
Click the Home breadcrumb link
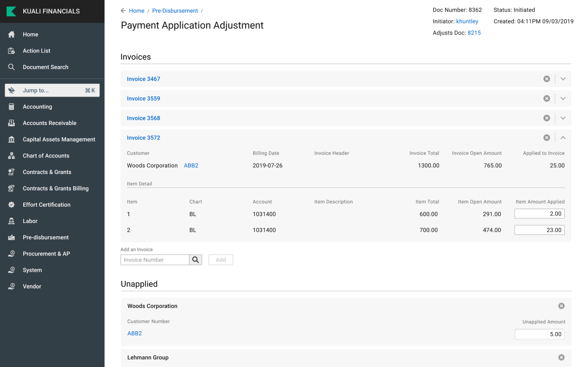click(137, 11)
